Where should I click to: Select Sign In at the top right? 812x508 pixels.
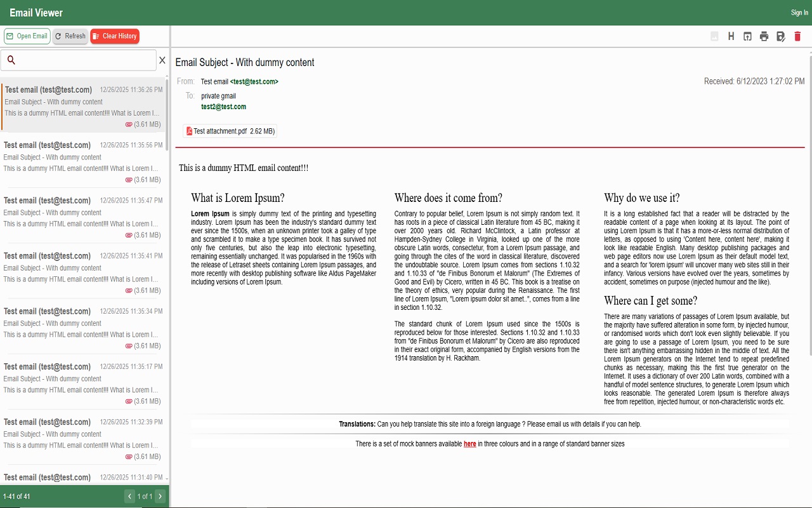tap(799, 12)
